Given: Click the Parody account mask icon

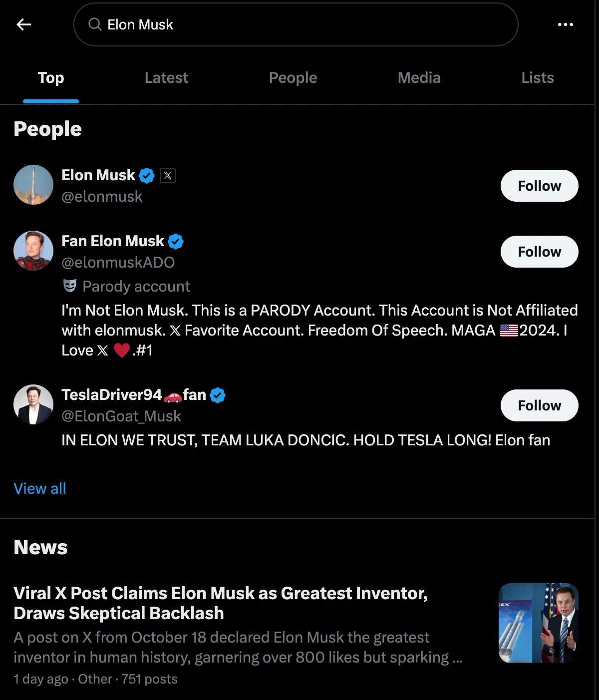Looking at the screenshot, I should (x=70, y=286).
